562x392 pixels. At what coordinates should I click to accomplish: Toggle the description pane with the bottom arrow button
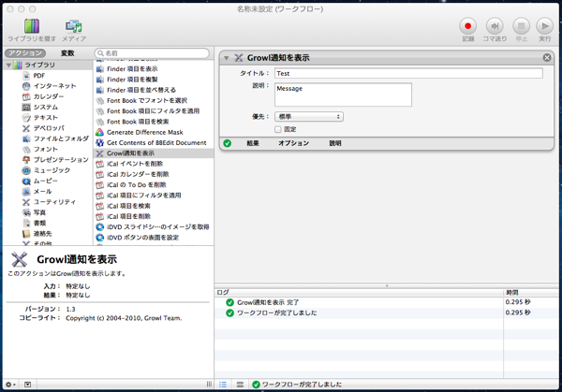[x=27, y=385]
